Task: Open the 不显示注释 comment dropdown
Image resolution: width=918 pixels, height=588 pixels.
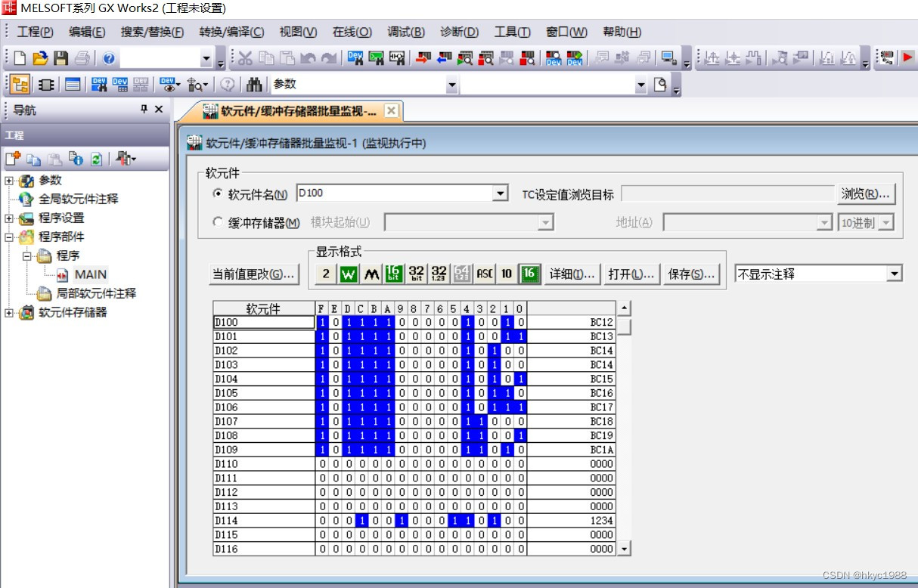Action: (895, 274)
